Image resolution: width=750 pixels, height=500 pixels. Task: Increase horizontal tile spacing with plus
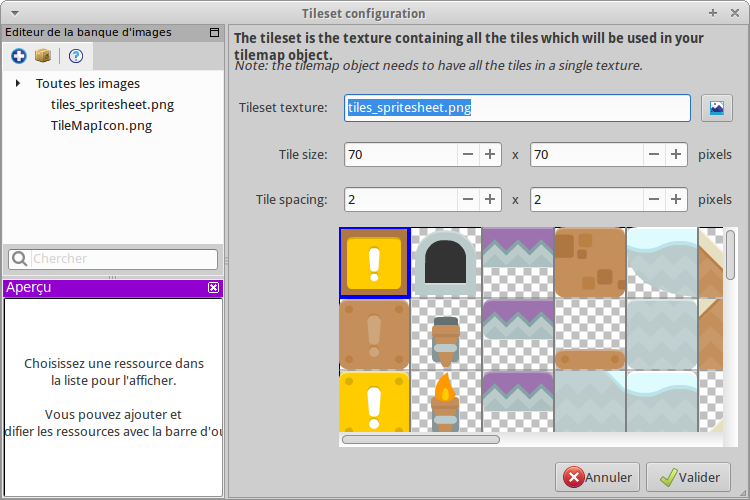pos(490,200)
